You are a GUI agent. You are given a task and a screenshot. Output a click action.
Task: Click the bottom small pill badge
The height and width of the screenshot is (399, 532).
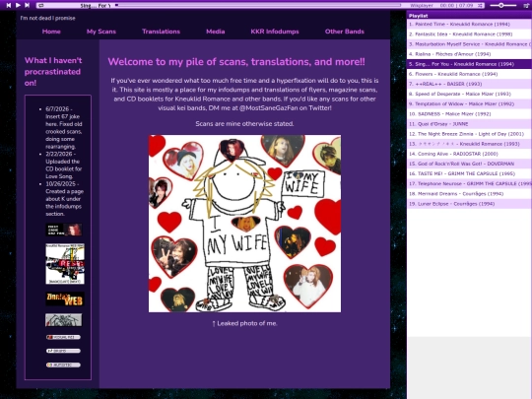[63, 366]
